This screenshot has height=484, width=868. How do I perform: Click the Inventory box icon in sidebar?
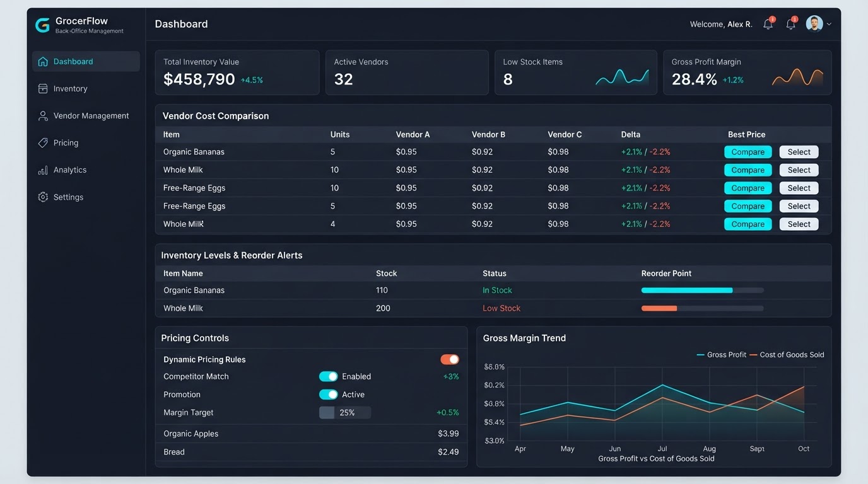[43, 89]
